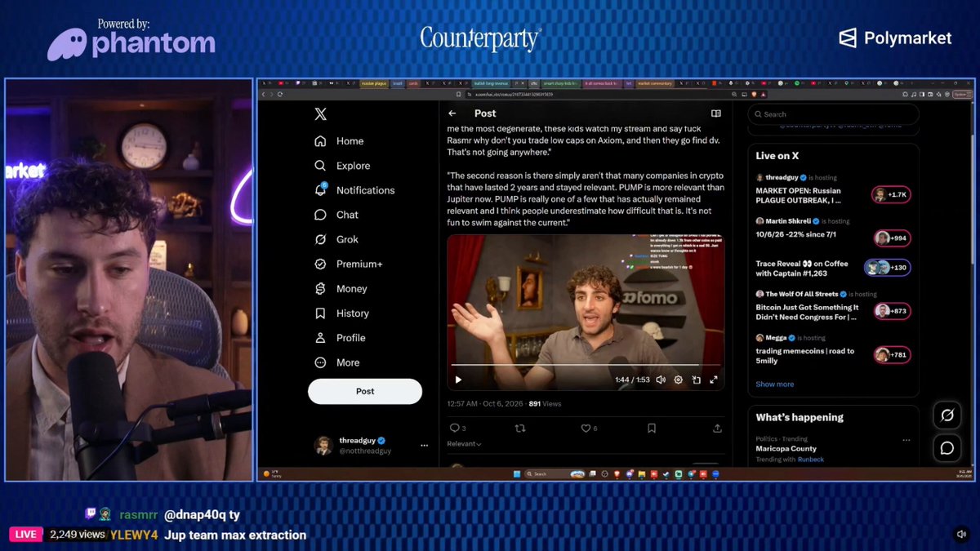Click the white Post button
This screenshot has height=551, width=980.
[x=365, y=391]
